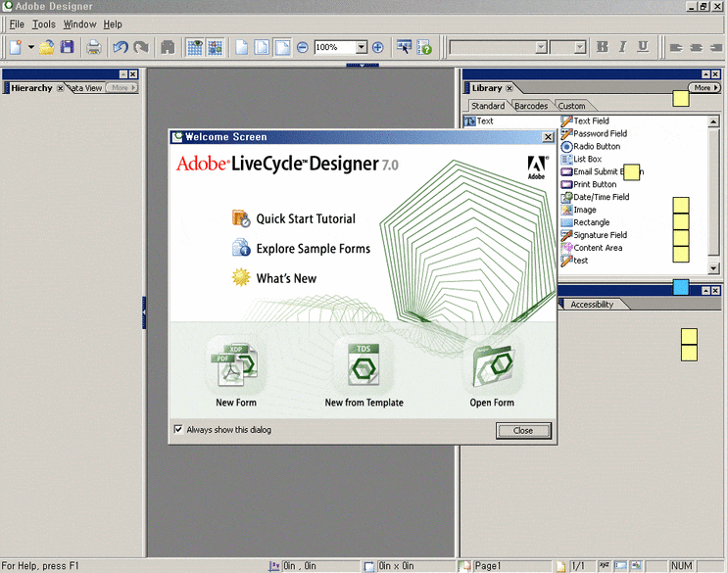Uncheck Always show this dialog
The image size is (728, 573).
point(178,429)
